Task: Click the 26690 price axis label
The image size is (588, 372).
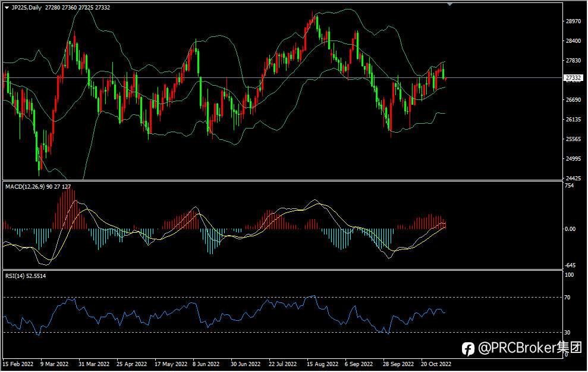Action: [573, 100]
